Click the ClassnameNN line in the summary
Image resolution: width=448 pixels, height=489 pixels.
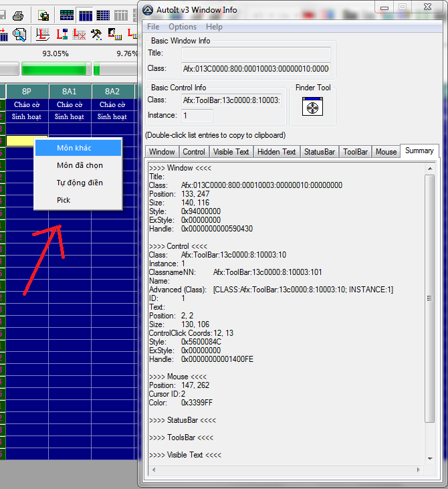pyautogui.click(x=235, y=272)
